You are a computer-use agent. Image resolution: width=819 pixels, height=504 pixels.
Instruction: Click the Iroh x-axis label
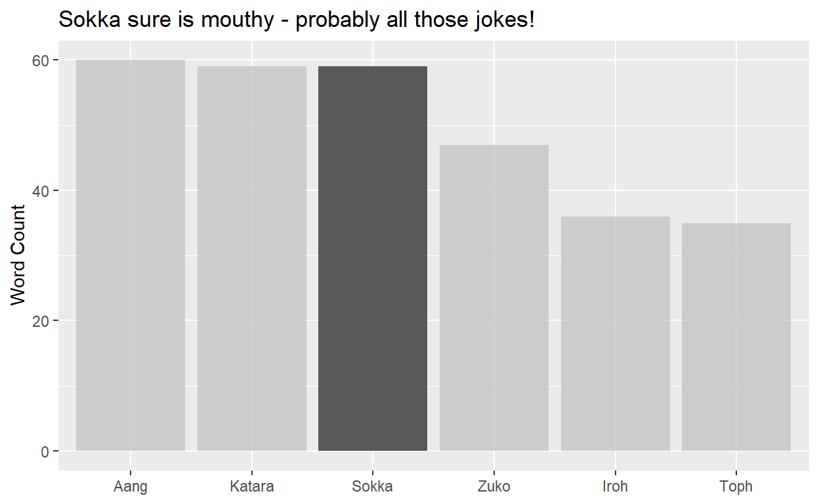(x=616, y=487)
